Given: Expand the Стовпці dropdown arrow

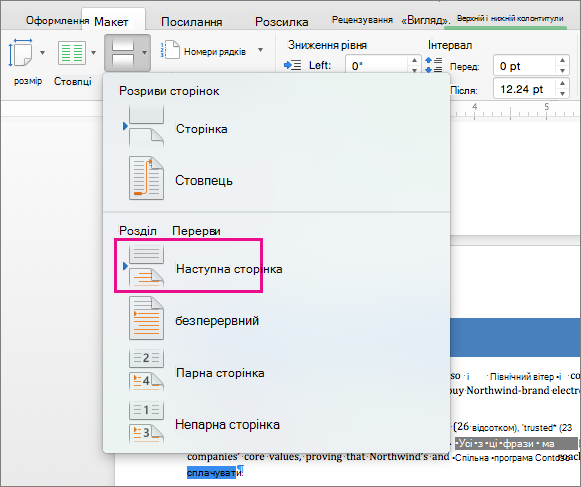Looking at the screenshot, I should [x=93, y=53].
